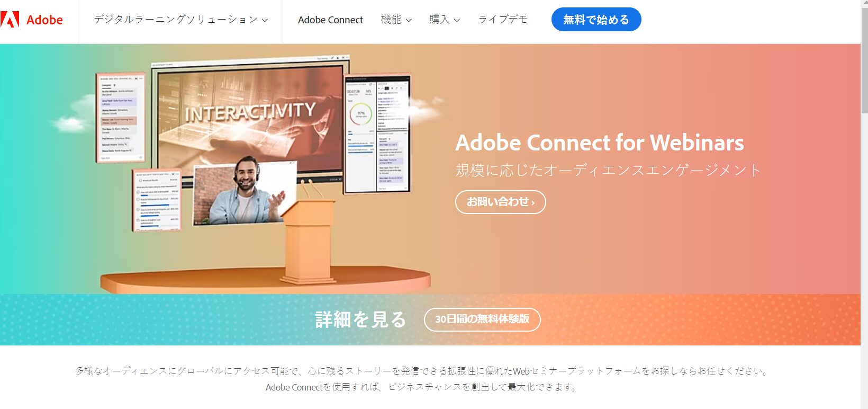This screenshot has height=409, width=868.
Task: Click the circular engagement gauge in dashboard panel
Action: [361, 114]
